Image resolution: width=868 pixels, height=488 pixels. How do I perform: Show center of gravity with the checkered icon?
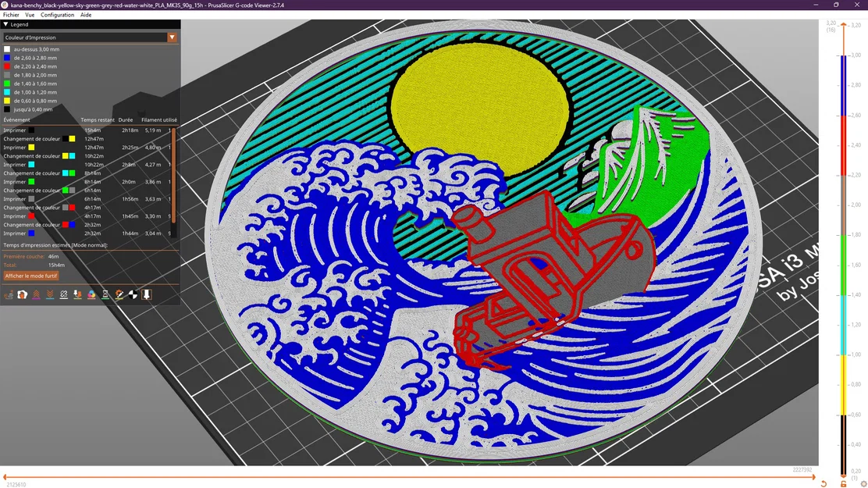click(x=132, y=294)
